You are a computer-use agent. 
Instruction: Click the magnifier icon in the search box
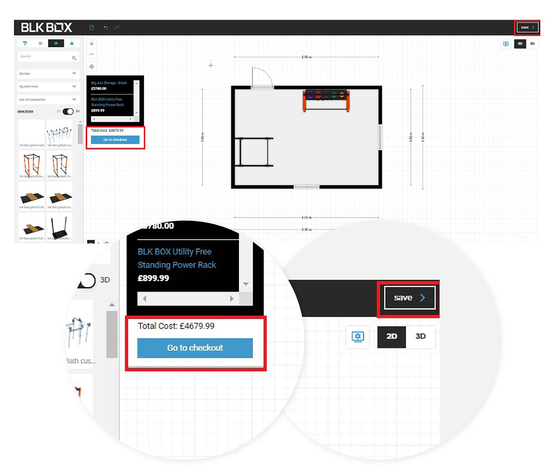point(74,58)
